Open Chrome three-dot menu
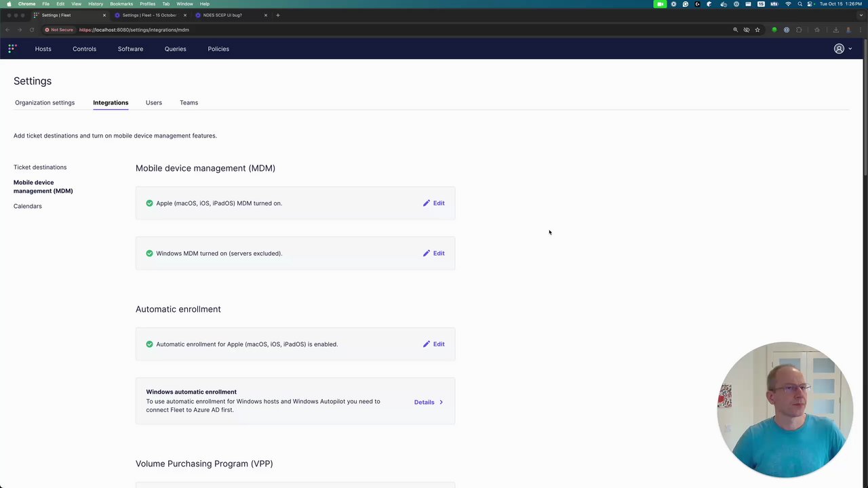This screenshot has height=488, width=868. tap(860, 30)
